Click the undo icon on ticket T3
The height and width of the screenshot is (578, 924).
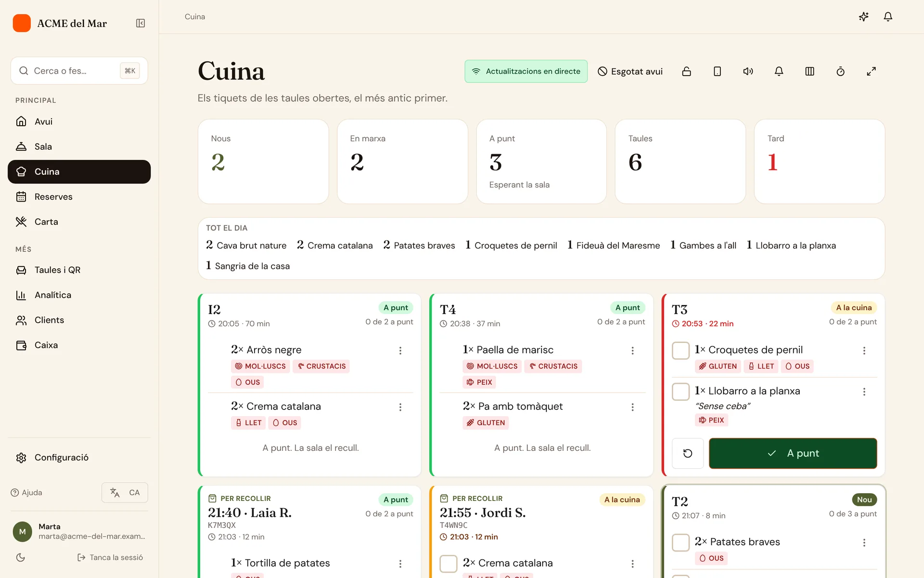click(688, 453)
